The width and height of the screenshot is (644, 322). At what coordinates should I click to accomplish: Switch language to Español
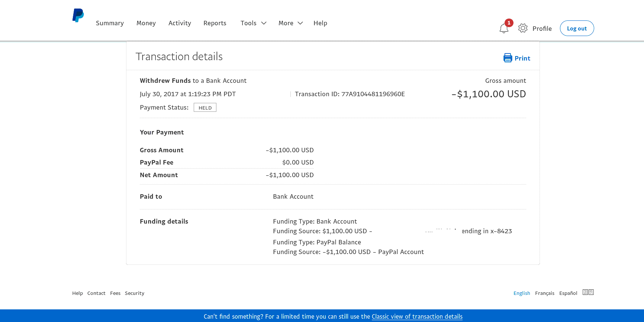(x=568, y=293)
